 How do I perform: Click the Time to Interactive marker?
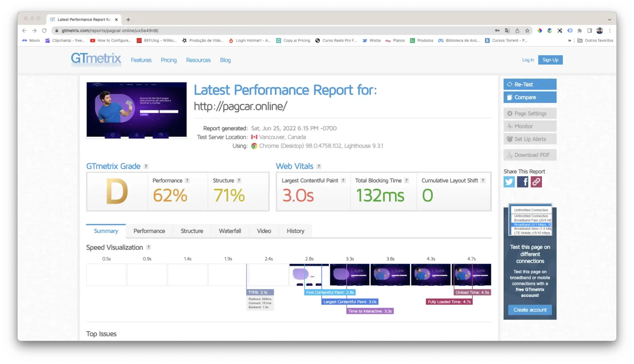point(370,311)
